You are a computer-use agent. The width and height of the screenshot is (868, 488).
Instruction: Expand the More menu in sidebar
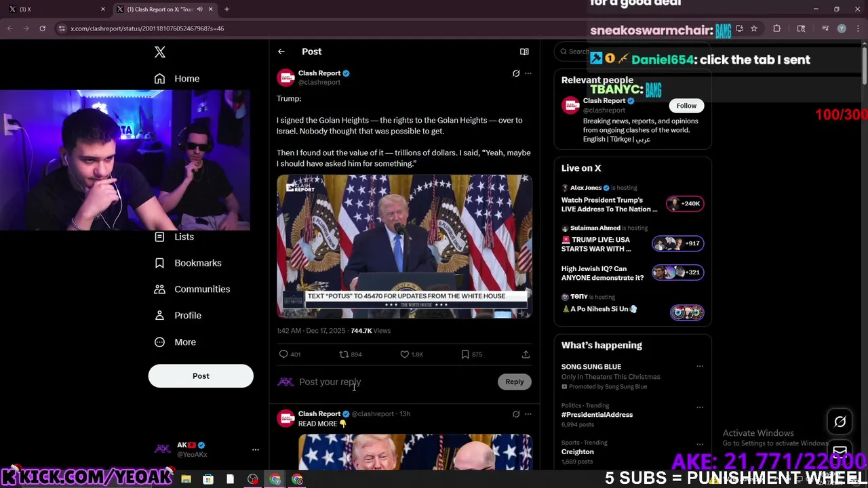pos(175,342)
